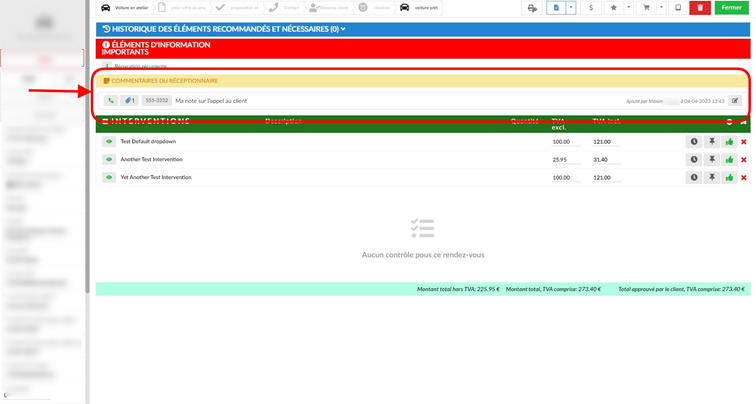Image resolution: width=756 pixels, height=404 pixels.
Task: Click 'Montant total hors TVA: 225.95 €' text
Action: [x=458, y=289]
